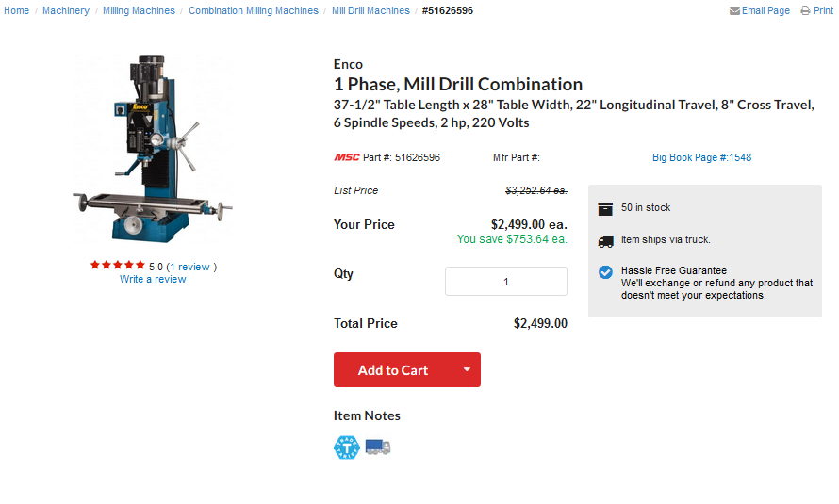
Task: Click the in-stock box icon
Action: pos(605,208)
